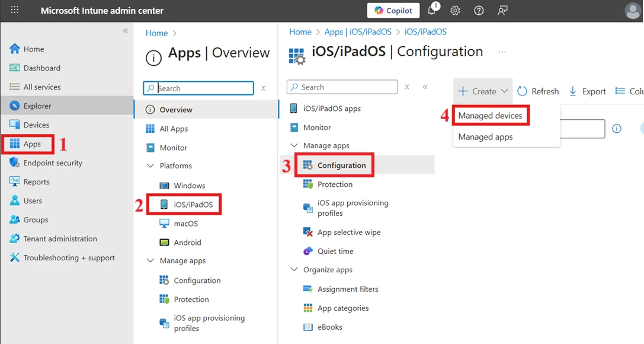Click Home breadcrumb above Apps Overview

click(x=156, y=33)
